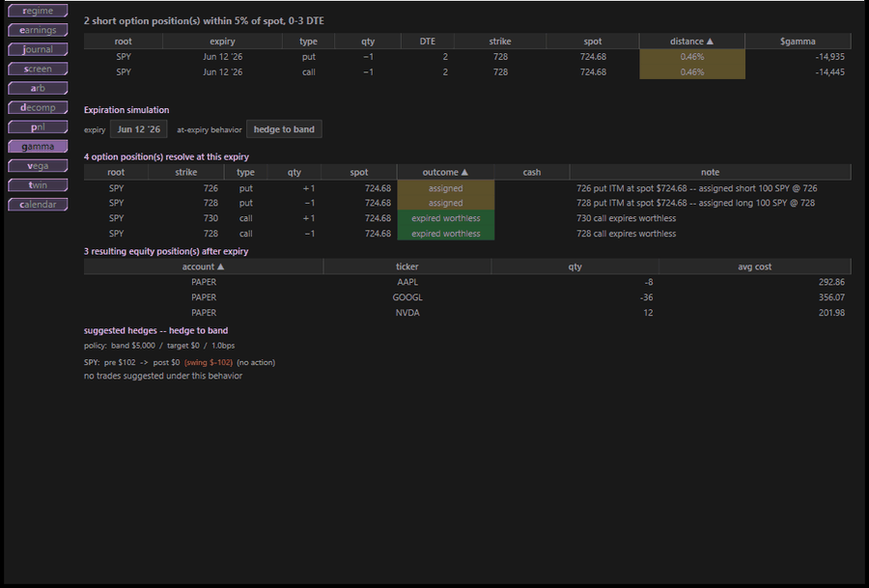Viewport: 869px width, 588px height.
Task: Sort equity positions by account header
Action: [204, 266]
